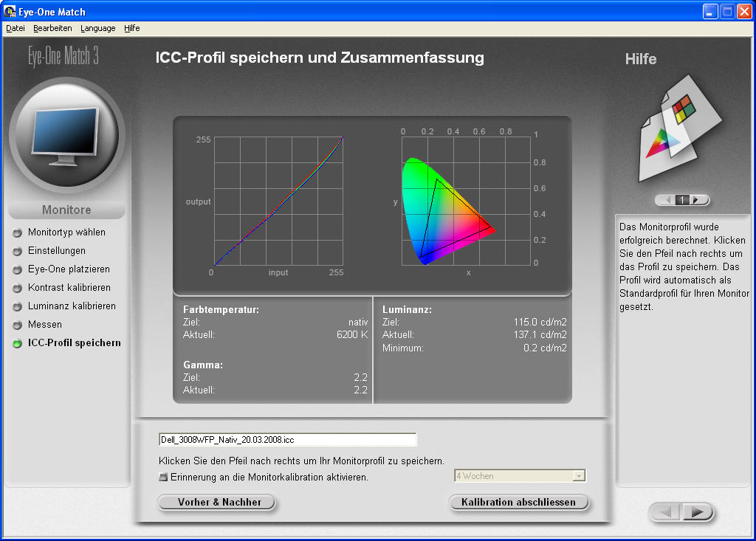Screen dimensions: 756x541
Task: Select the Monitortyp wählen step
Action: click(x=66, y=232)
